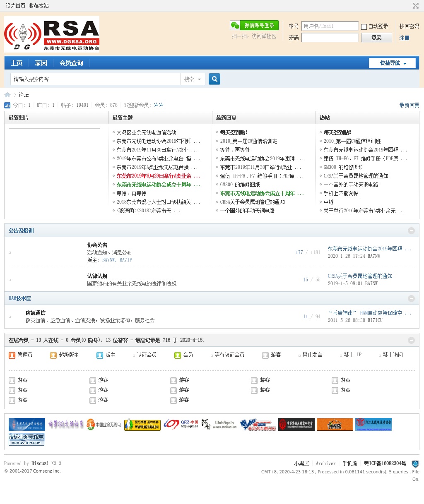Toggle the wide/narrow view icon

pyautogui.click(x=416, y=6)
